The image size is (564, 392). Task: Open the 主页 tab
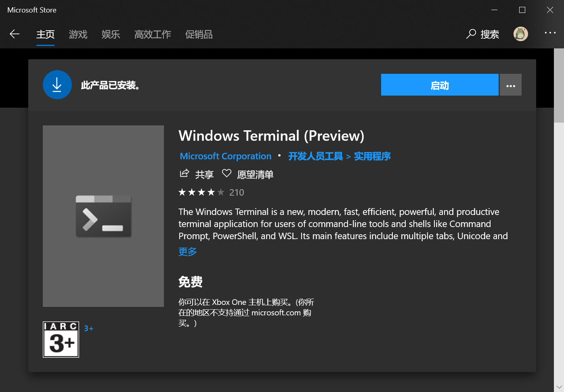[45, 35]
